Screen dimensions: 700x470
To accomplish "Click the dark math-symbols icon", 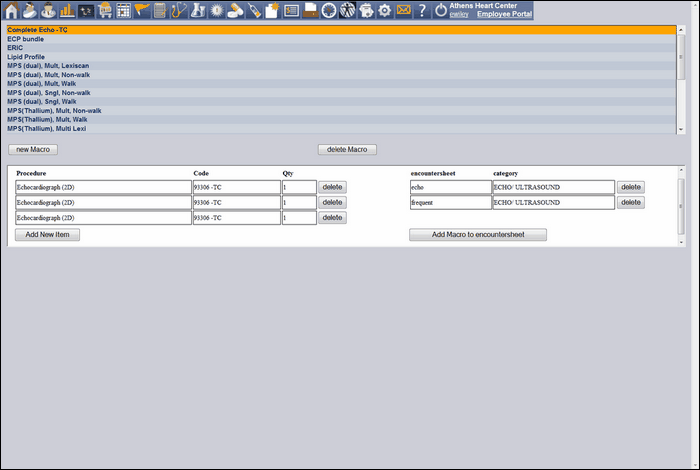I will pyautogui.click(x=86, y=10).
